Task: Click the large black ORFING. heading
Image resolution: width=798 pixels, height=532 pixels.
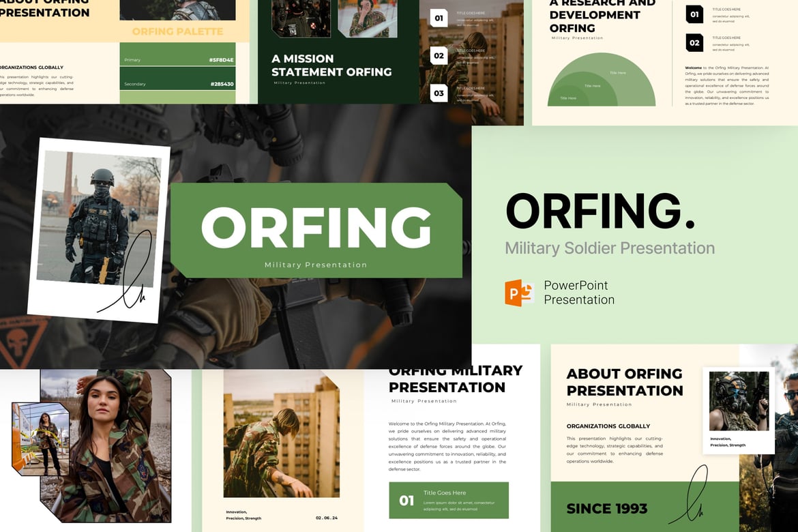Action: pyautogui.click(x=600, y=211)
